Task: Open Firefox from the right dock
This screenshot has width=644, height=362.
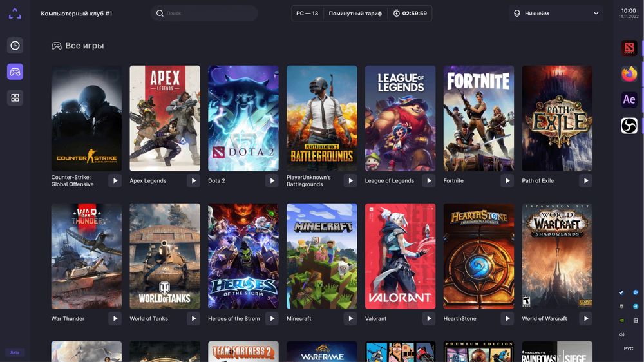Action: [x=629, y=74]
